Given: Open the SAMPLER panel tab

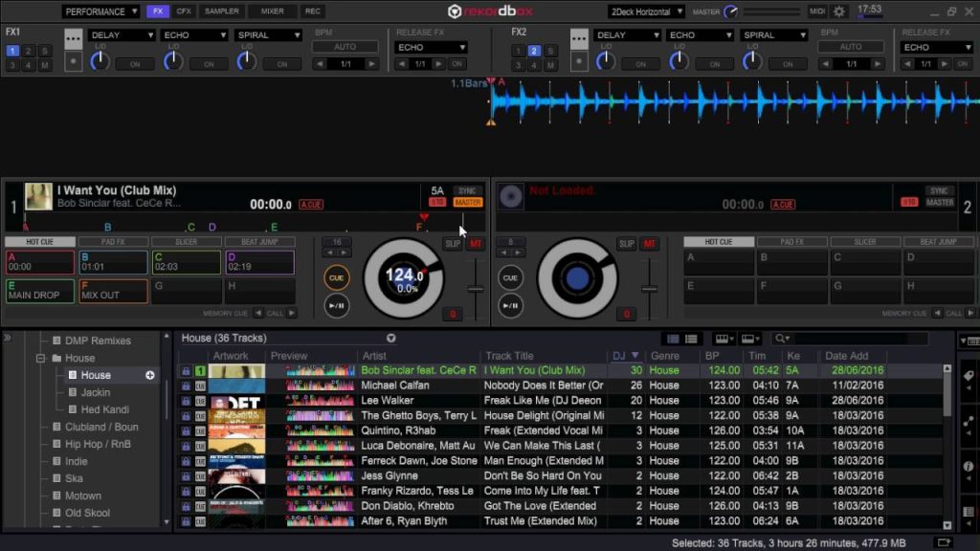Looking at the screenshot, I should 221,11.
